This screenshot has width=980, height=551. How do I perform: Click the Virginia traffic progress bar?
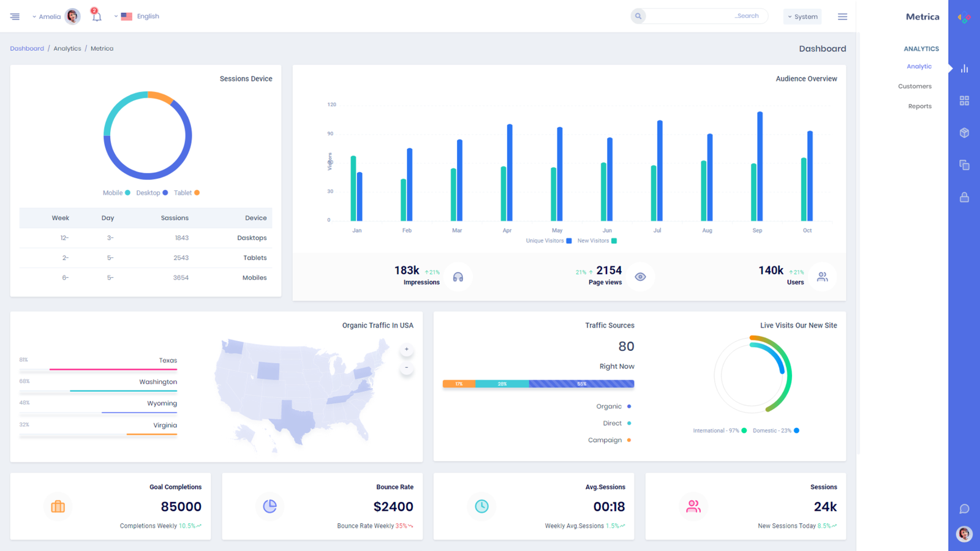98,434
